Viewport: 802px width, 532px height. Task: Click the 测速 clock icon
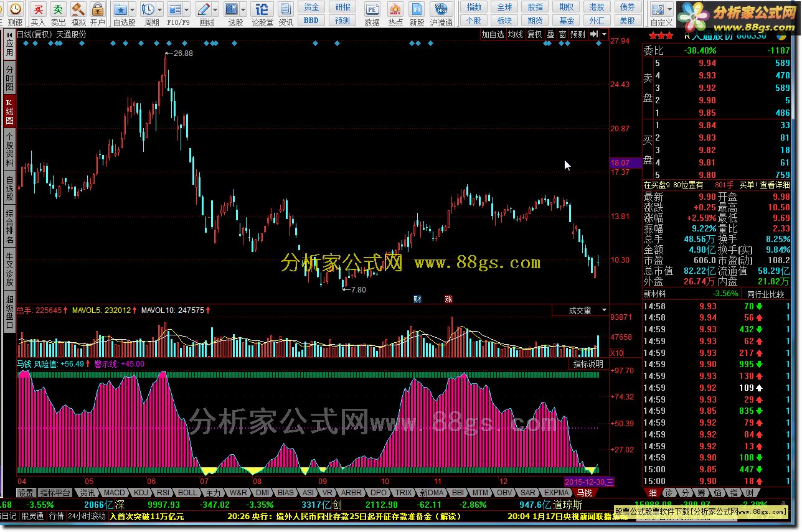coord(15,9)
